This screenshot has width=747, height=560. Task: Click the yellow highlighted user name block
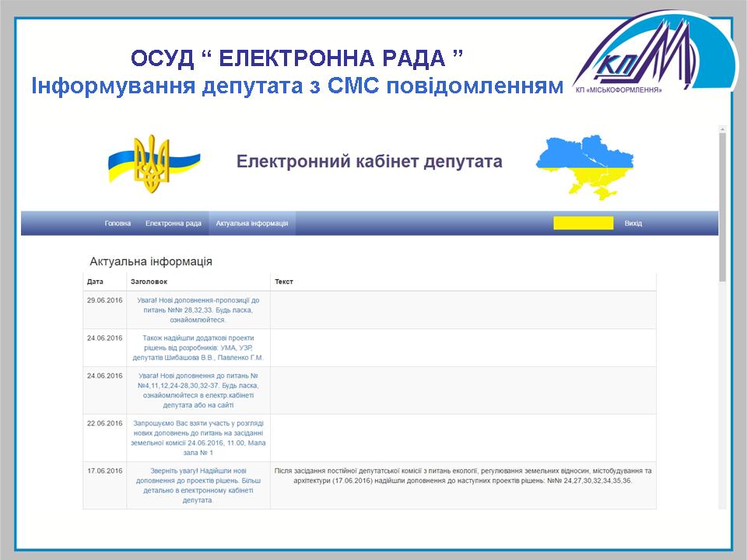584,223
